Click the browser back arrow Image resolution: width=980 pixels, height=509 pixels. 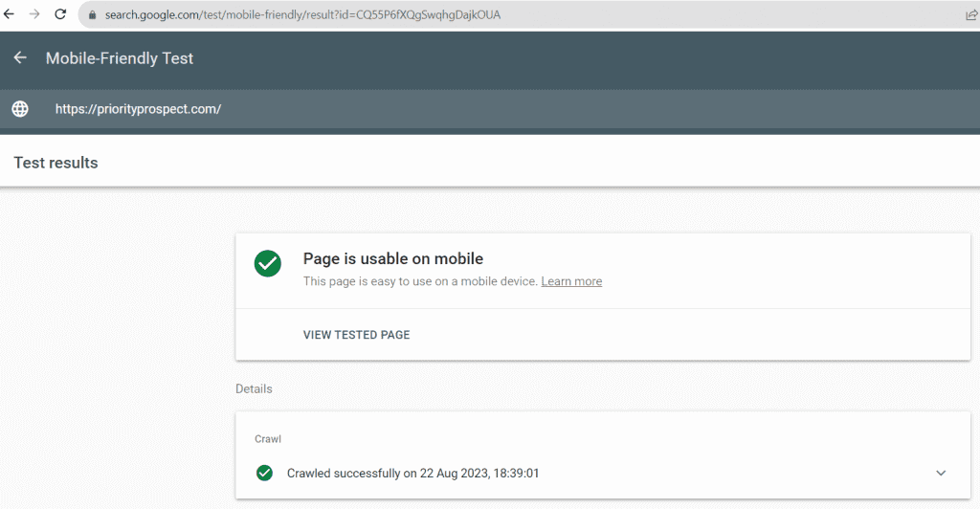point(9,13)
